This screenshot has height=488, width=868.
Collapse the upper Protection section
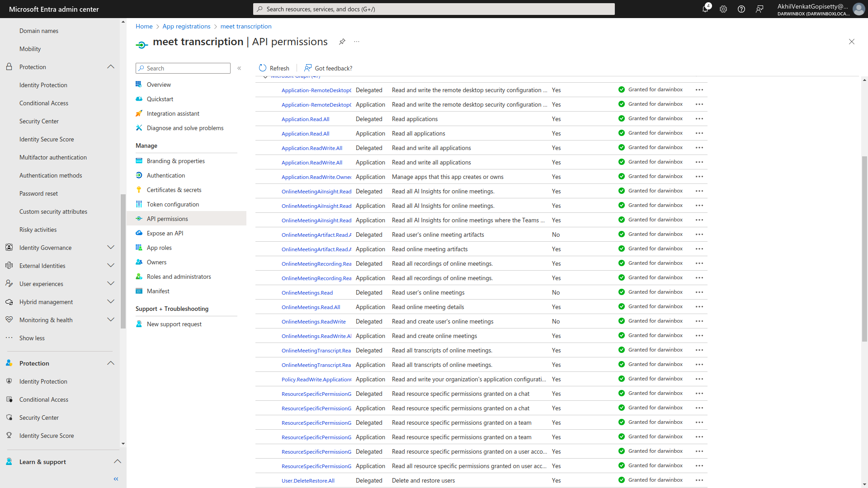pyautogui.click(x=111, y=67)
